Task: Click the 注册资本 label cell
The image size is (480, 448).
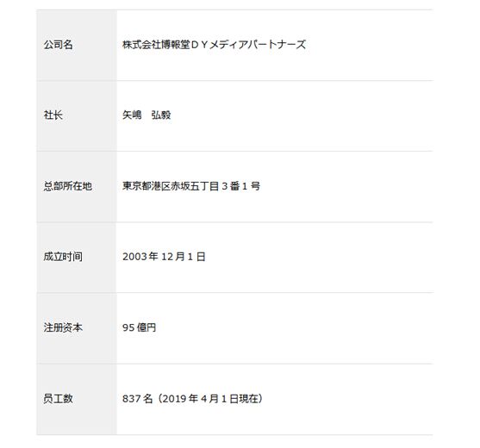Action: pyautogui.click(x=77, y=328)
